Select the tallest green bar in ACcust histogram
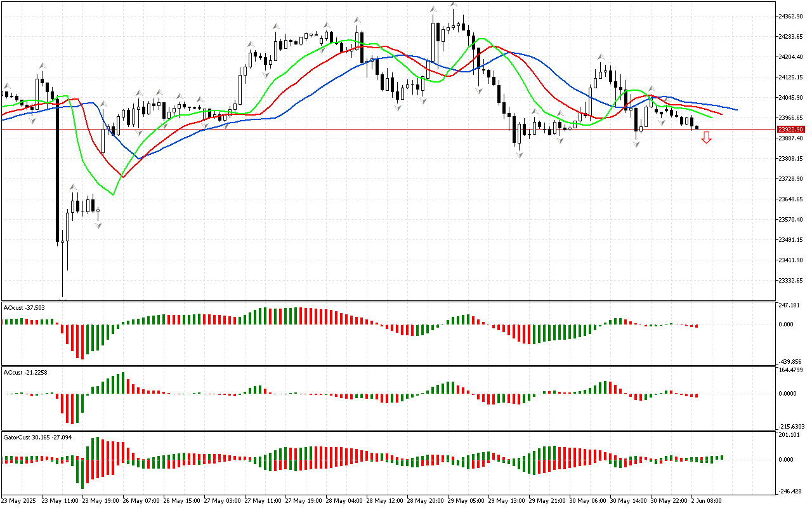812x508 pixels. point(122,383)
